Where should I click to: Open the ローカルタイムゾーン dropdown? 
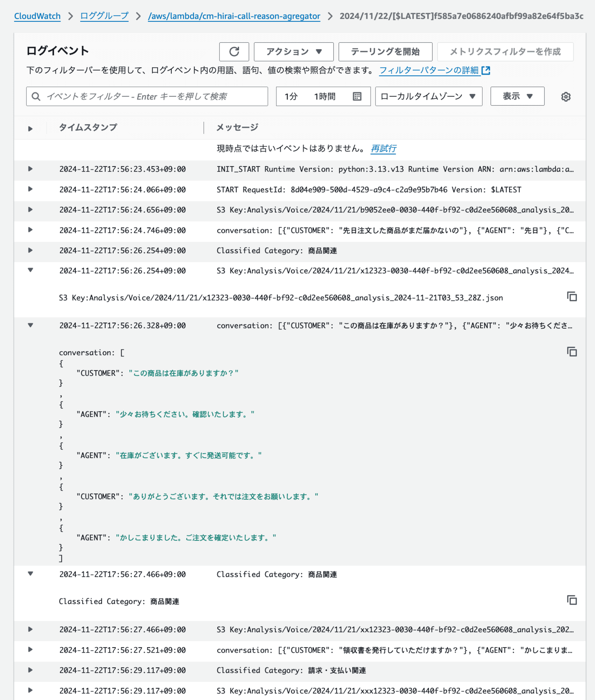coord(428,96)
